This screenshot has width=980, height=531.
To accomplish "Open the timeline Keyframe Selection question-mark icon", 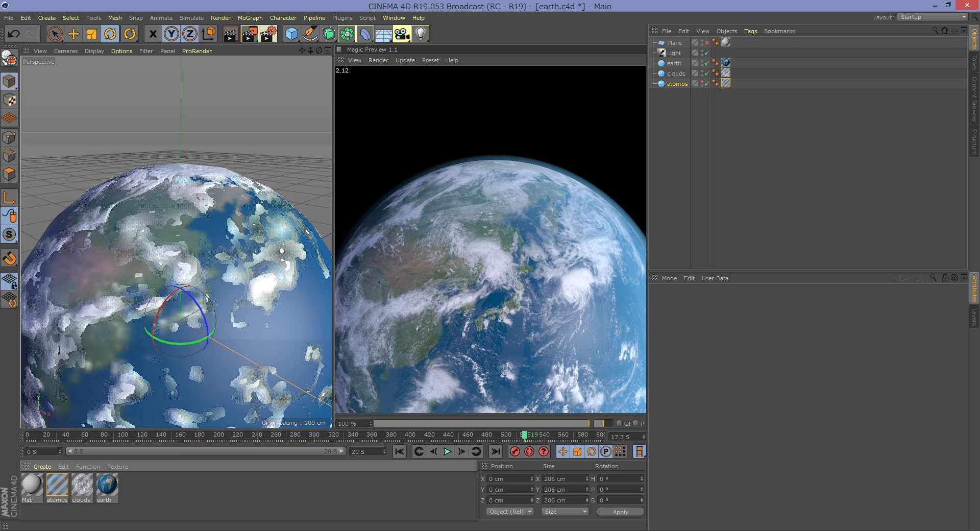I will (x=544, y=451).
